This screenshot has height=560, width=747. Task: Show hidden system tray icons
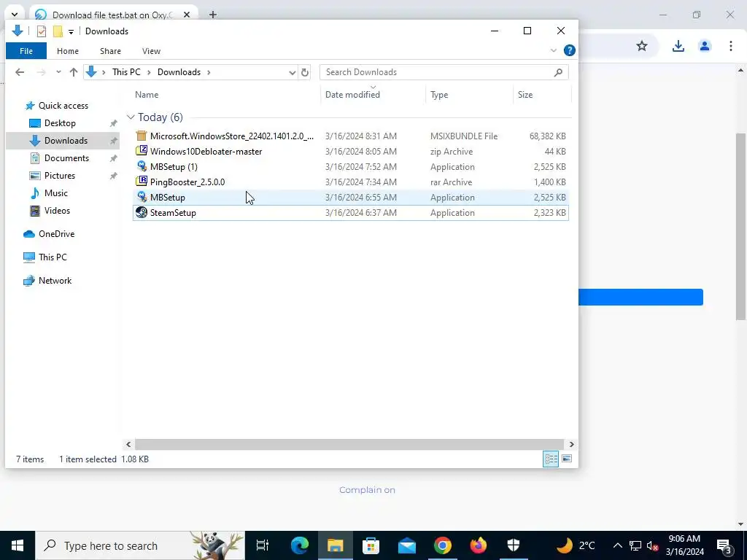617,545
